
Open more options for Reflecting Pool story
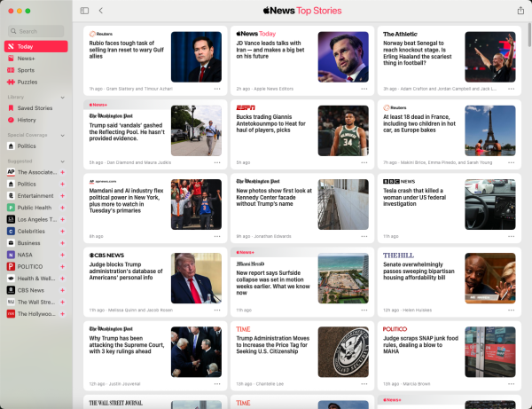pyautogui.click(x=217, y=162)
